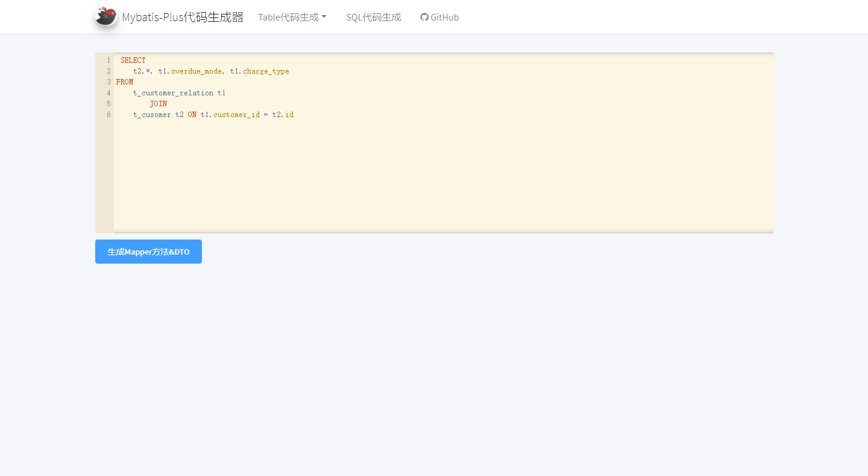The width and height of the screenshot is (868, 476).
Task: Click charge_type in the SQL query
Action: click(266, 71)
